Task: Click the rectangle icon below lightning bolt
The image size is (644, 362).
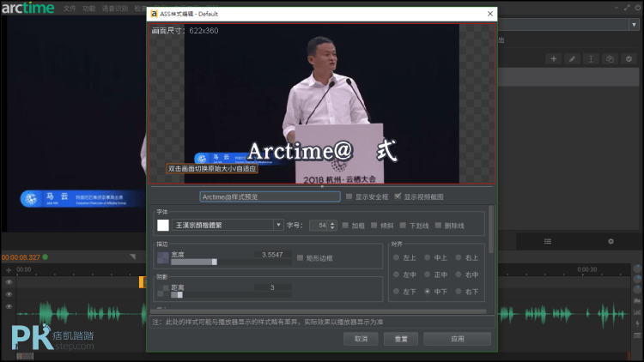Action: (x=637, y=335)
